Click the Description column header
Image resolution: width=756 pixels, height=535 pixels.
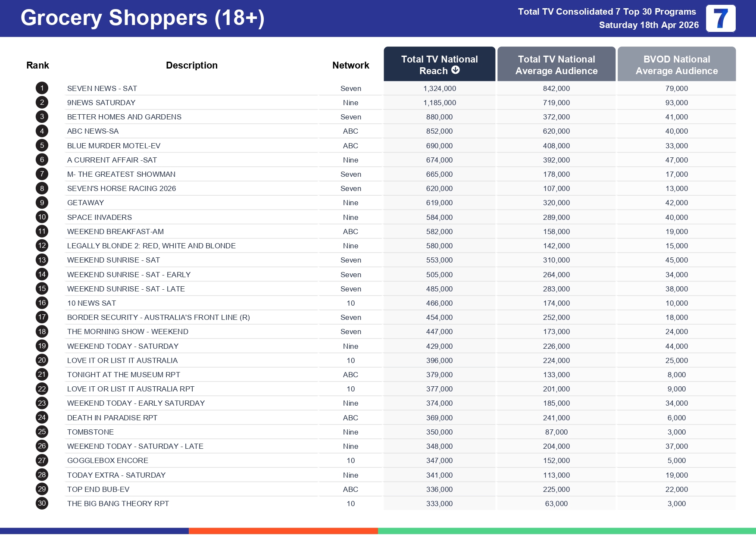[x=191, y=66]
